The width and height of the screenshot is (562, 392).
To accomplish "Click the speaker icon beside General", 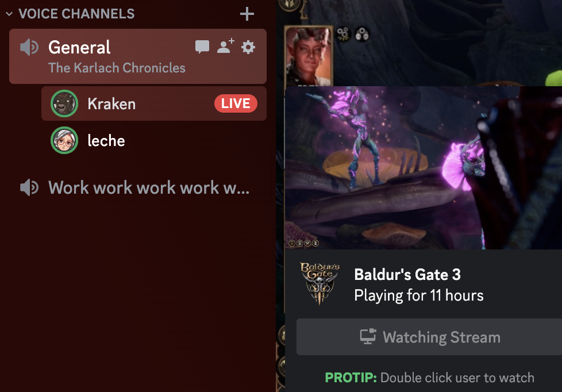I will coord(29,47).
